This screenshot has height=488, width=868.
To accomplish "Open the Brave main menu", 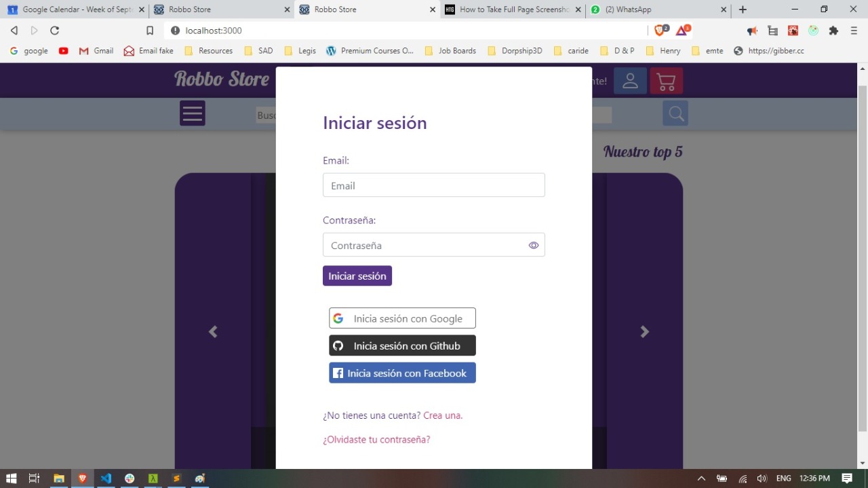I will (854, 31).
